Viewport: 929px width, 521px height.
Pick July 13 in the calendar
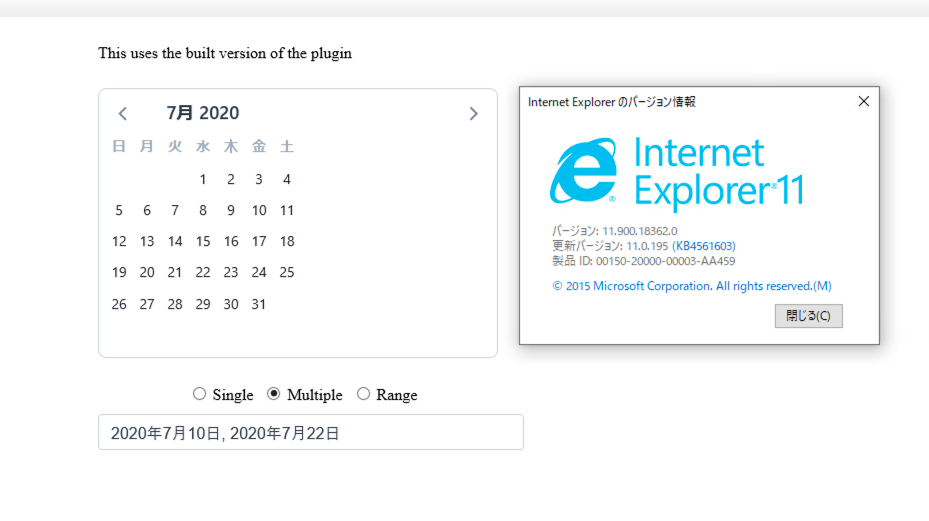(147, 241)
